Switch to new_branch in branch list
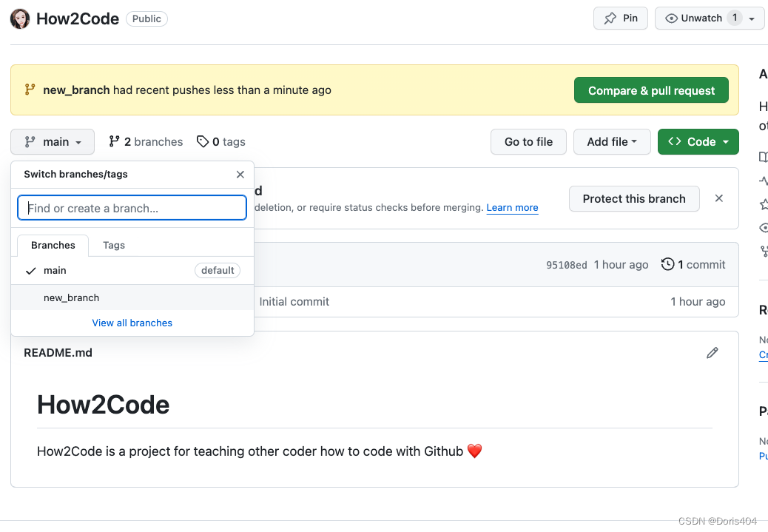 [x=72, y=297]
